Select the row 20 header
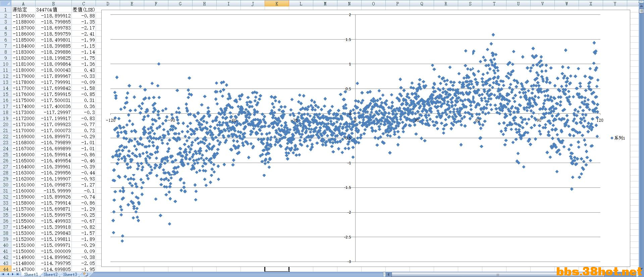Screen dimensions: 644x277 [5, 124]
